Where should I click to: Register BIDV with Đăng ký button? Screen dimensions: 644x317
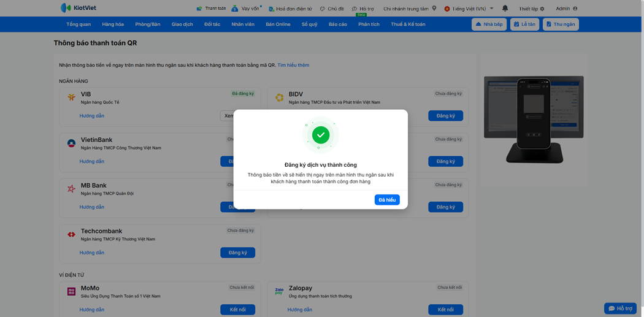pyautogui.click(x=446, y=116)
